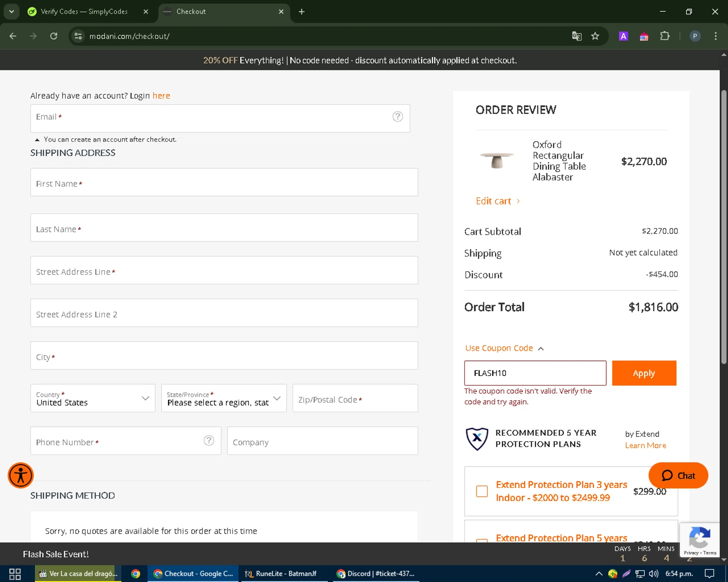Image resolution: width=728 pixels, height=582 pixels.
Task: Open the State/Province dropdown
Action: click(x=224, y=398)
